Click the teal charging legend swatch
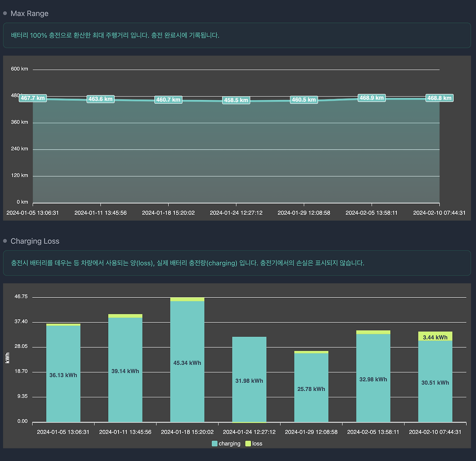This screenshot has width=476, height=461. (215, 444)
